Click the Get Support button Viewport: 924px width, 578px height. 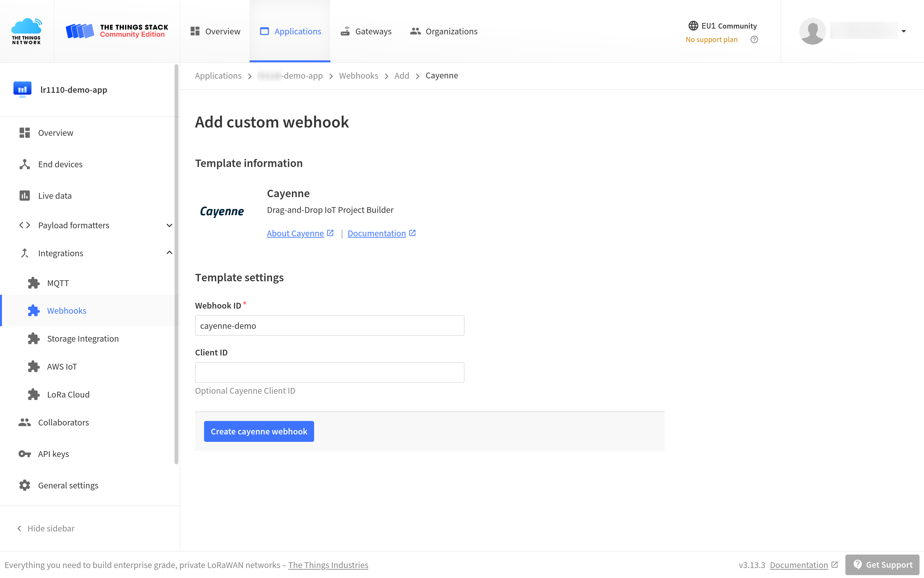click(882, 565)
